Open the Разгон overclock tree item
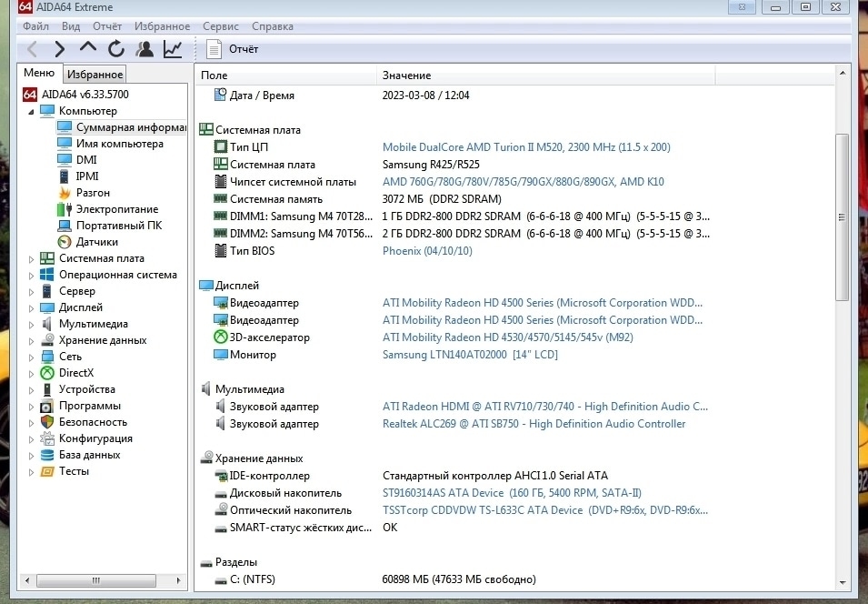This screenshot has height=604, width=868. coord(93,193)
